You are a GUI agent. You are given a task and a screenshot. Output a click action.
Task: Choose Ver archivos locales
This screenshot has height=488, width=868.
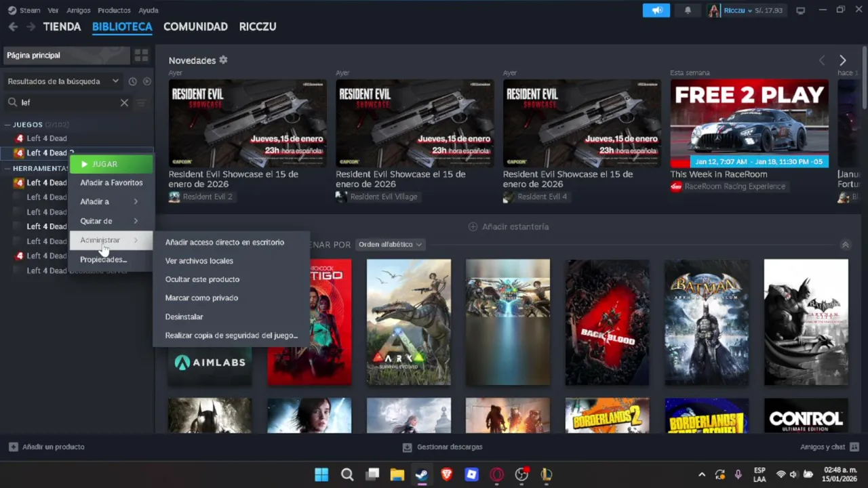pyautogui.click(x=231, y=261)
